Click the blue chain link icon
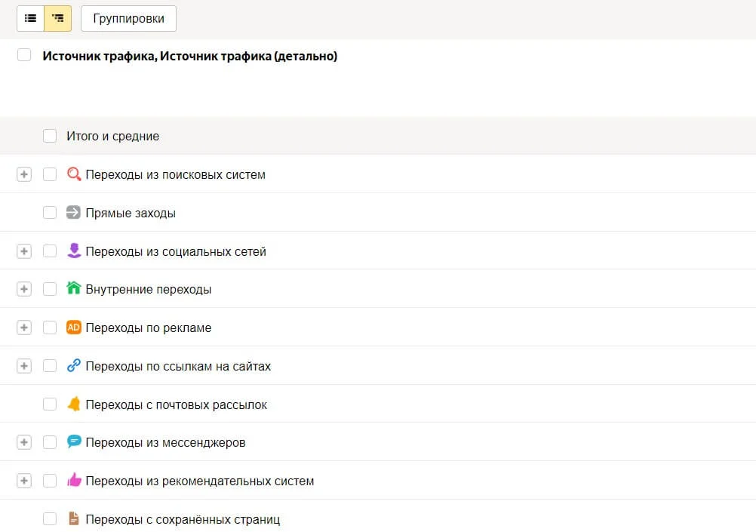The width and height of the screenshot is (756, 532). 73,366
